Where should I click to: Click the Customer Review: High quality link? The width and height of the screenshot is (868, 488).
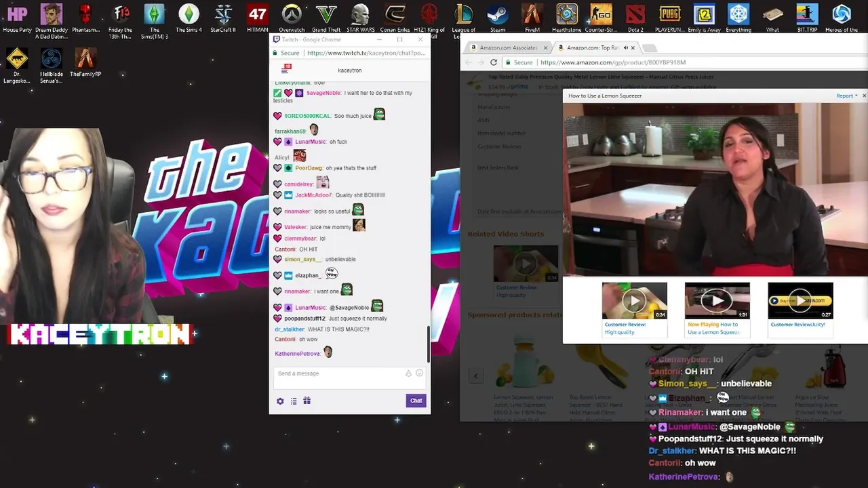point(625,328)
